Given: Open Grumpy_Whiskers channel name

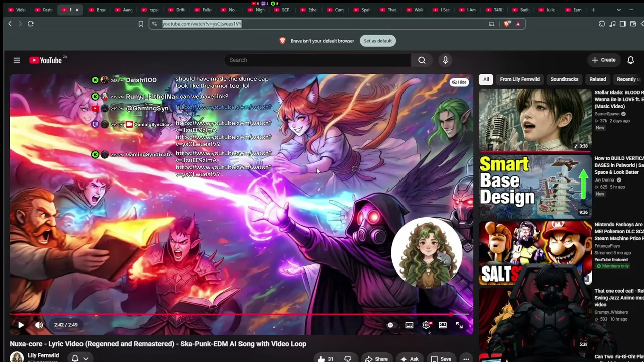Looking at the screenshot, I should (x=611, y=312).
